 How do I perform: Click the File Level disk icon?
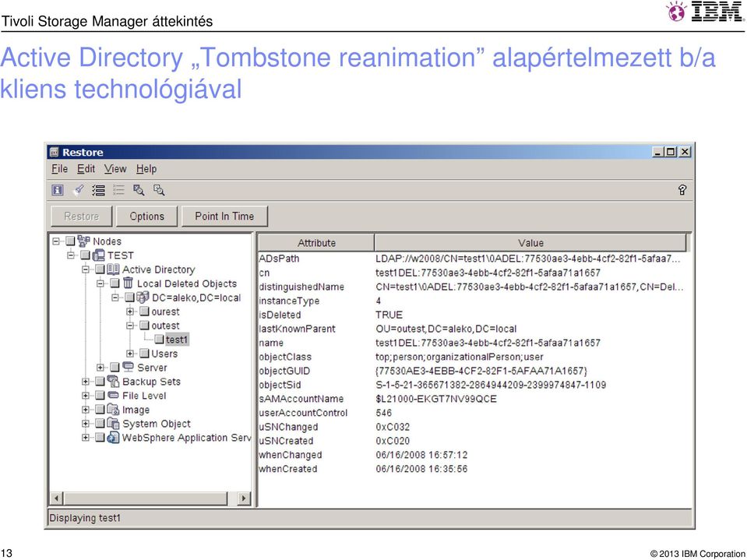pyautogui.click(x=114, y=395)
